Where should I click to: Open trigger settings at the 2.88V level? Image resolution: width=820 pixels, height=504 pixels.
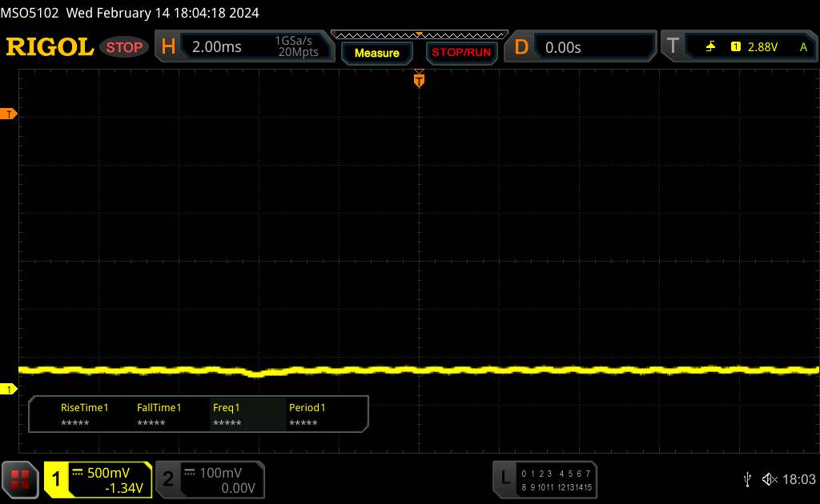point(762,47)
